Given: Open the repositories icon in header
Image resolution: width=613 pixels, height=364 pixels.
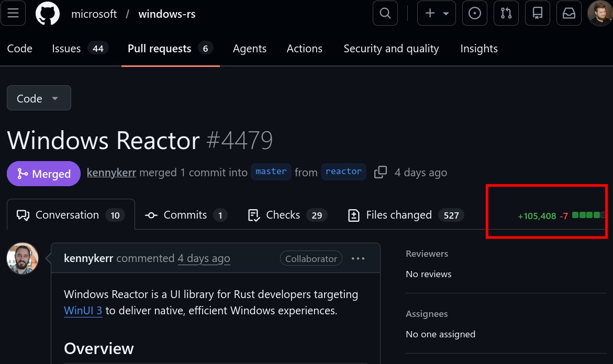Looking at the screenshot, I should tap(538, 13).
